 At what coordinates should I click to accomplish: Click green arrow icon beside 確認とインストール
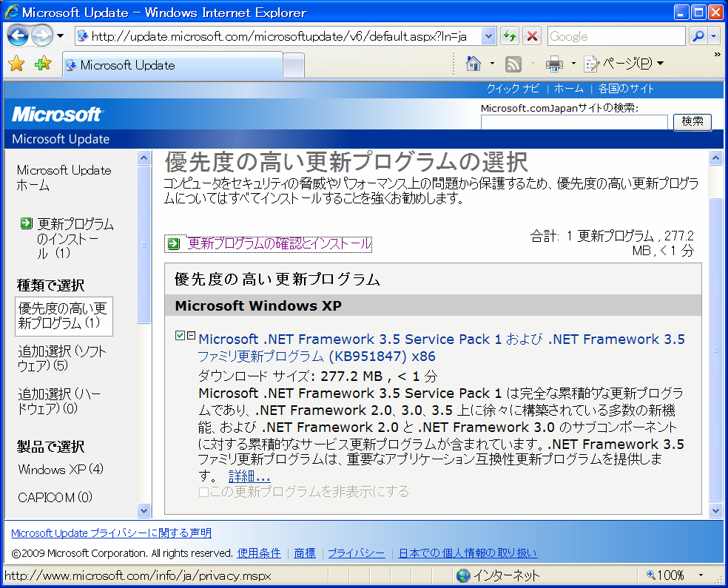click(174, 243)
